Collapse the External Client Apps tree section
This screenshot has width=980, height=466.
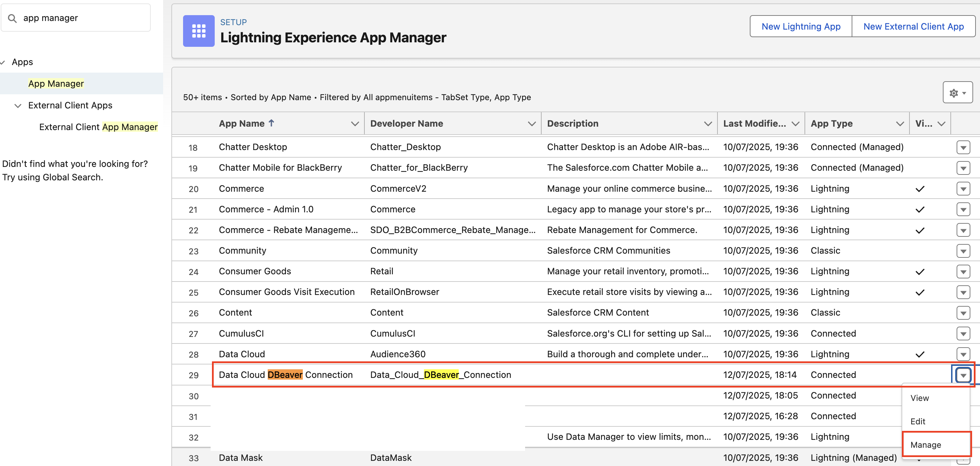18,105
